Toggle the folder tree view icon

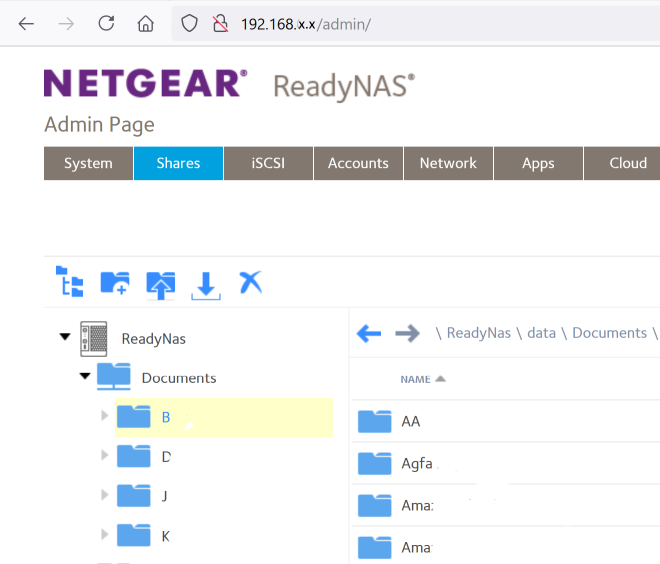tap(69, 282)
